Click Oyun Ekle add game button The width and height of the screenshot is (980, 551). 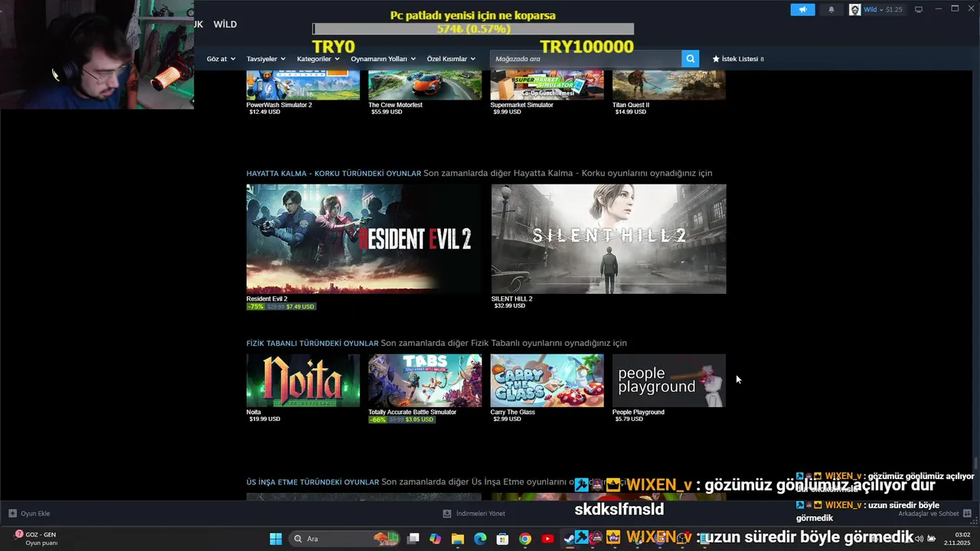[29, 514]
